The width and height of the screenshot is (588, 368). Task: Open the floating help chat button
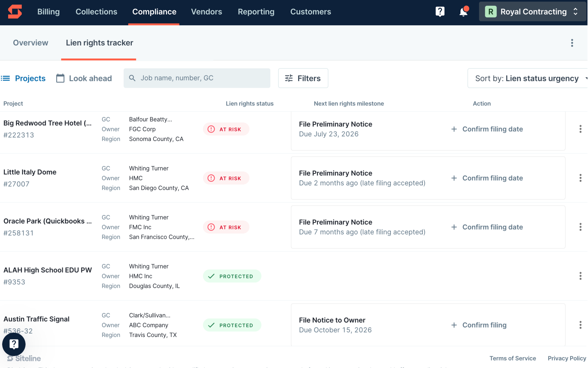pyautogui.click(x=14, y=344)
